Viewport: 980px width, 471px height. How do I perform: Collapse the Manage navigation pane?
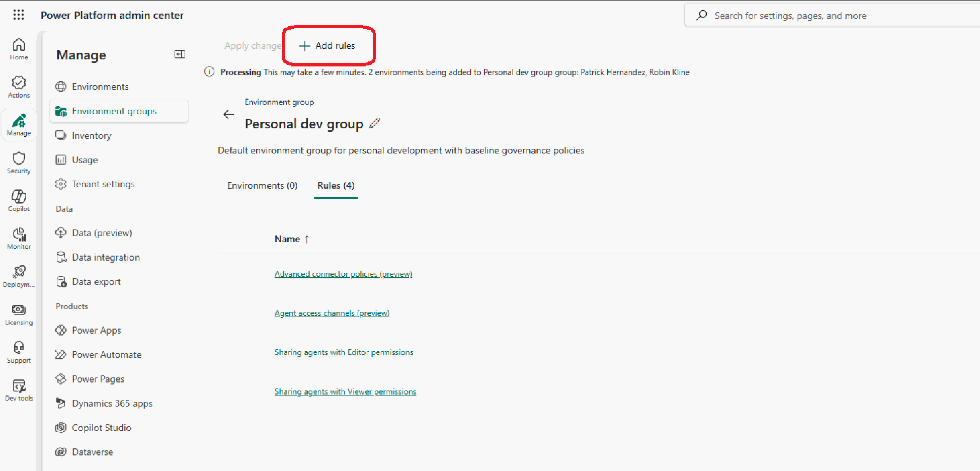click(x=180, y=54)
